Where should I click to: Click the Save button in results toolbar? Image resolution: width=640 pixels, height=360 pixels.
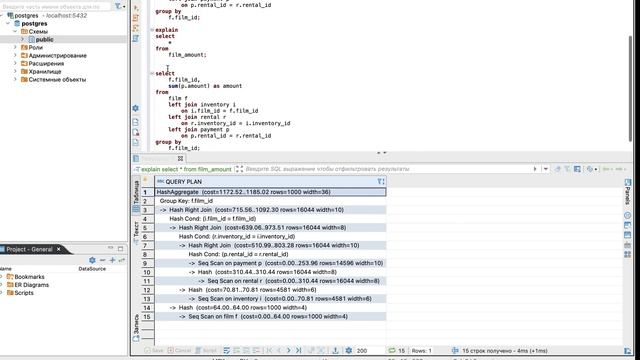click(153, 350)
